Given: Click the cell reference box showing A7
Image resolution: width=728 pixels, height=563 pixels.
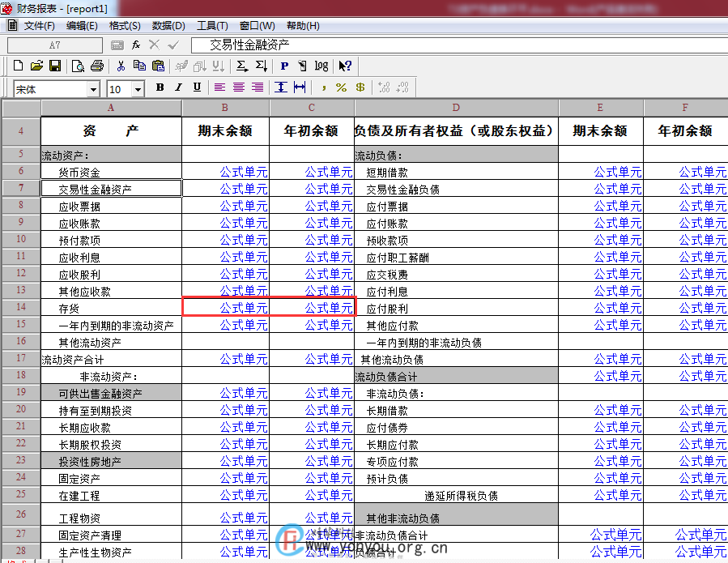Looking at the screenshot, I should (55, 45).
